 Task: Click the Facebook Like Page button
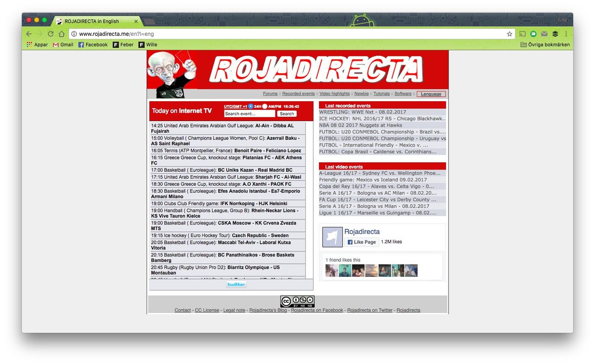(x=361, y=242)
